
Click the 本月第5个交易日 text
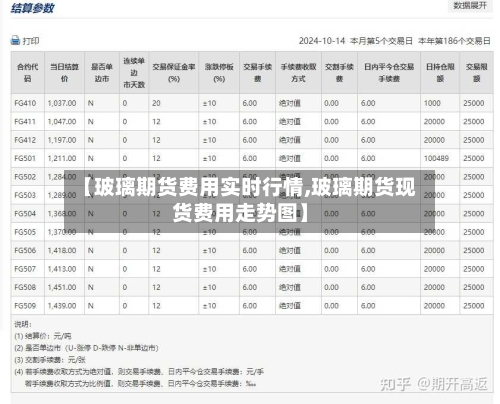coord(381,41)
